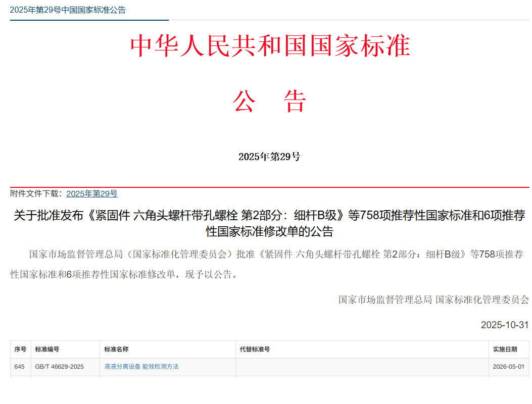
Task: Click the 标准编号 column header
Action: point(47,349)
